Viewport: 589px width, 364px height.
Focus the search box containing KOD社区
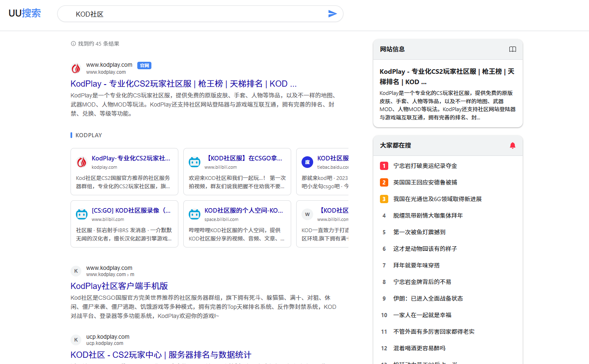pos(199,14)
